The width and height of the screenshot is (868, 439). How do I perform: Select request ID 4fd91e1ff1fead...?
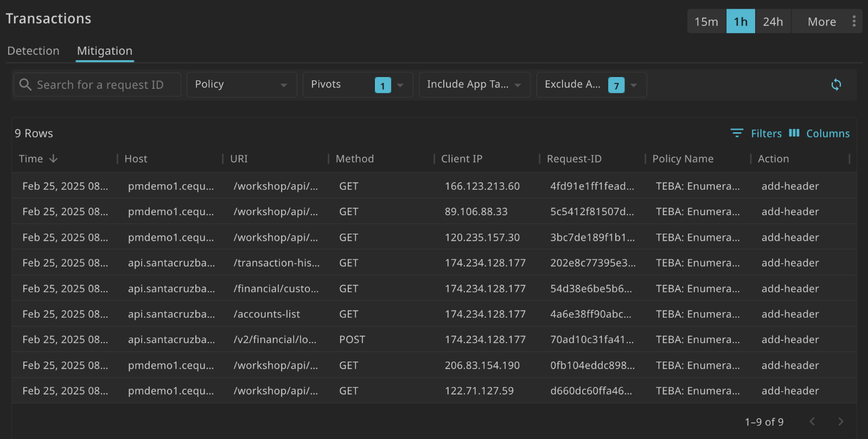[x=592, y=186]
